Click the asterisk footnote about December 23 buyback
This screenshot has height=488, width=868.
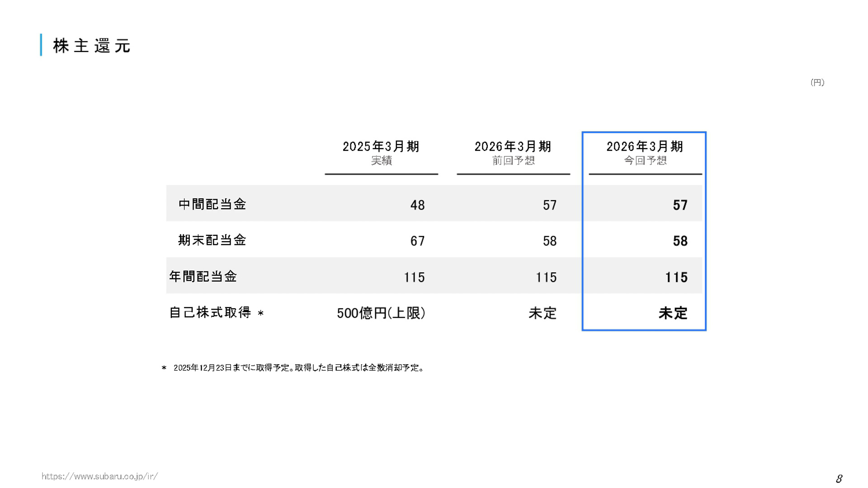[294, 368]
